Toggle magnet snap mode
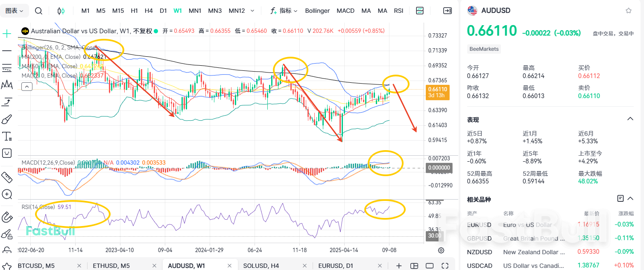 pos(7,217)
